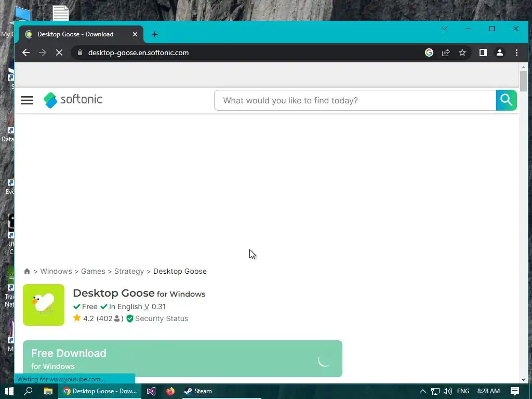Share this page icon in Chrome
This screenshot has width=532, height=399.
click(446, 52)
